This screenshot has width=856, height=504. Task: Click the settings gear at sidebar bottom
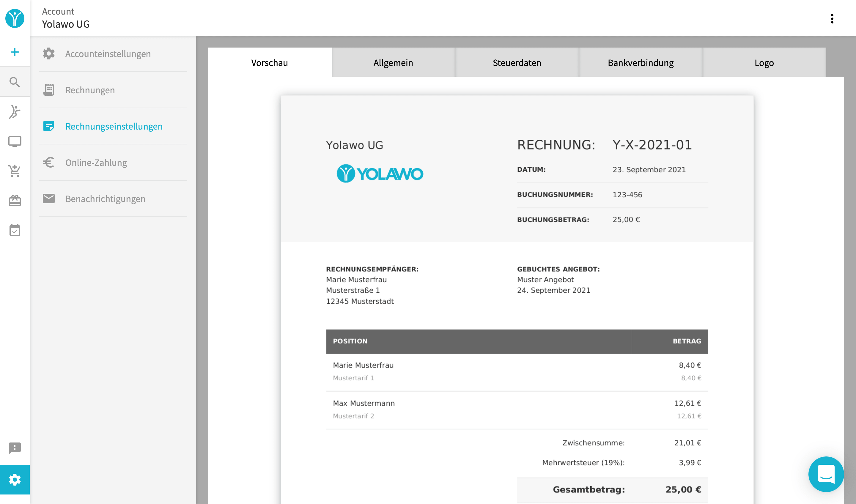15,480
